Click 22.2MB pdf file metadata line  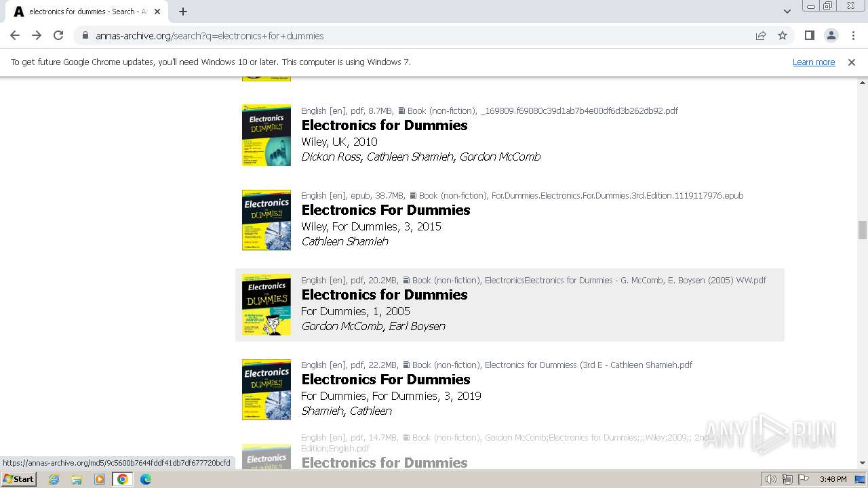point(496,365)
